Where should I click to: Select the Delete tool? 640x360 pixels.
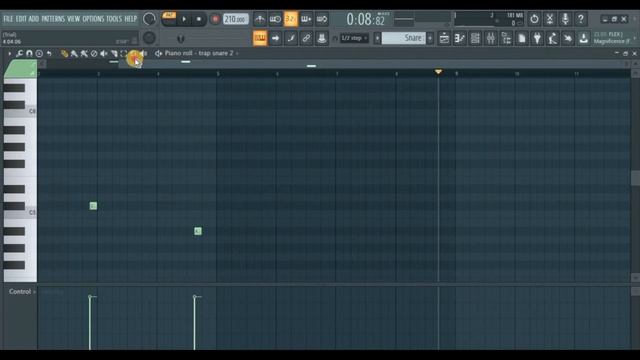pyautogui.click(x=94, y=53)
